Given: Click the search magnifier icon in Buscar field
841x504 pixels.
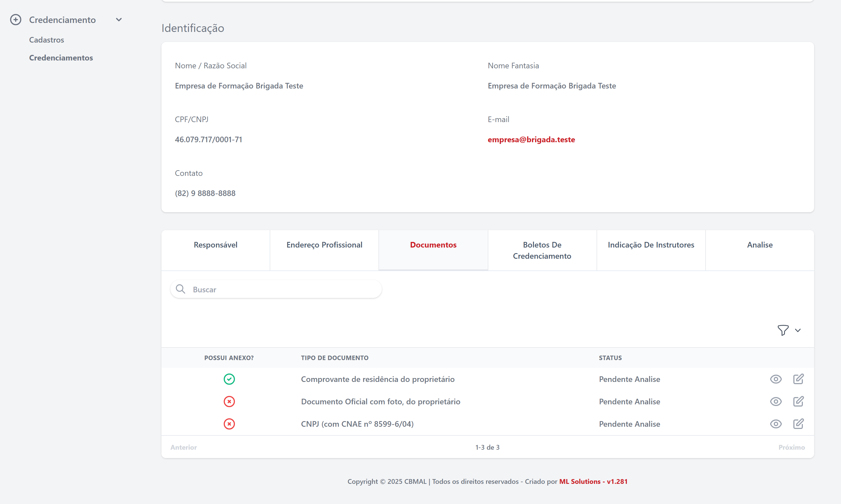Looking at the screenshot, I should (181, 289).
